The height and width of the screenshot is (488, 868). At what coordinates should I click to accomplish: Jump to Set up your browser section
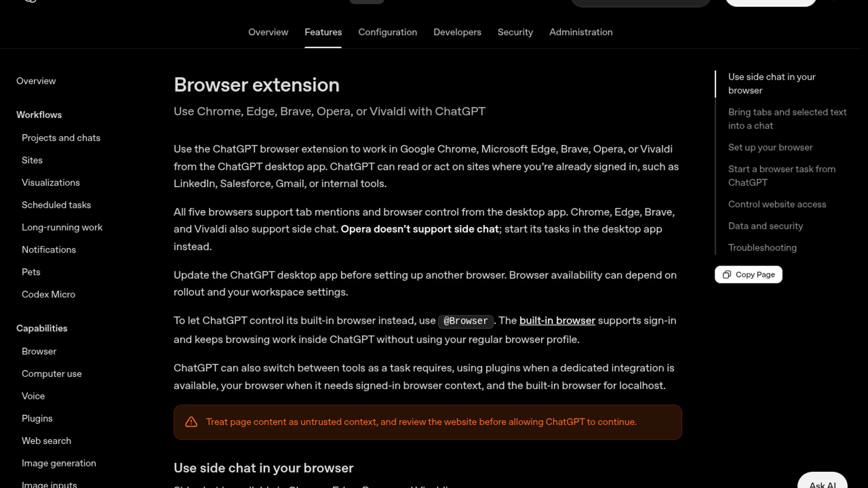pos(770,147)
